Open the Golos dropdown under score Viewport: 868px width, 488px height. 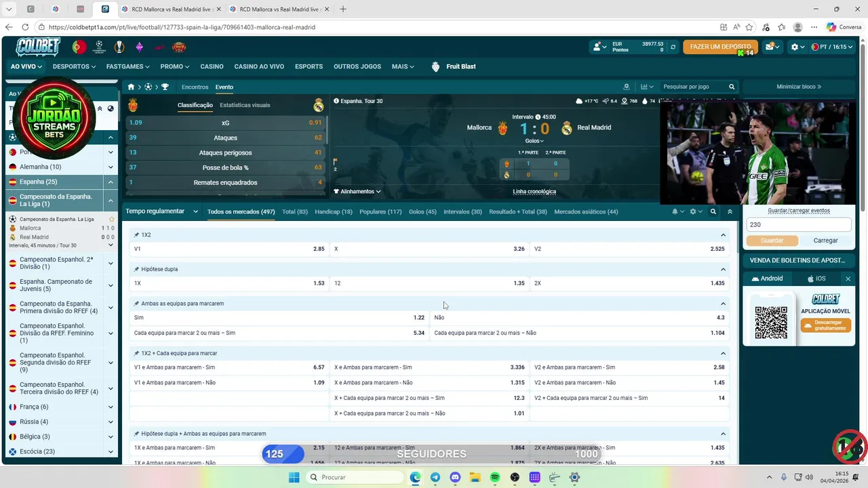point(534,141)
